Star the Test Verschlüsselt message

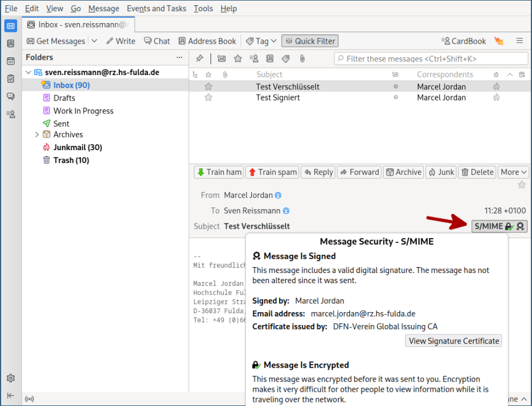[x=208, y=86]
